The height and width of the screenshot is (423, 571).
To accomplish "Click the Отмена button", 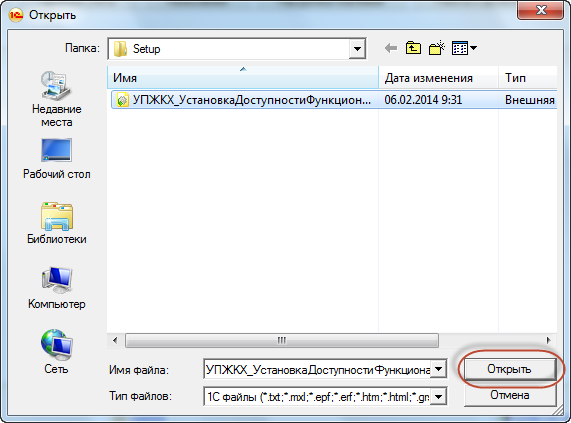I will click(x=509, y=395).
